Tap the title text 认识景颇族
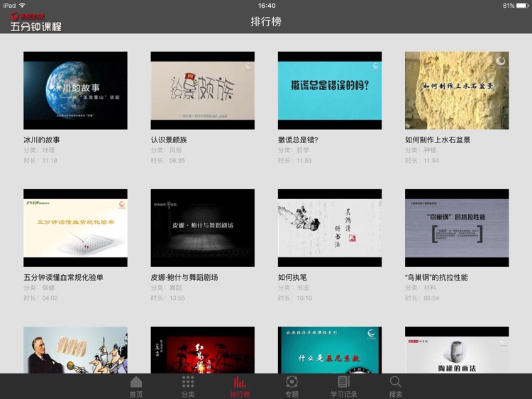The width and height of the screenshot is (532, 399). 169,140
